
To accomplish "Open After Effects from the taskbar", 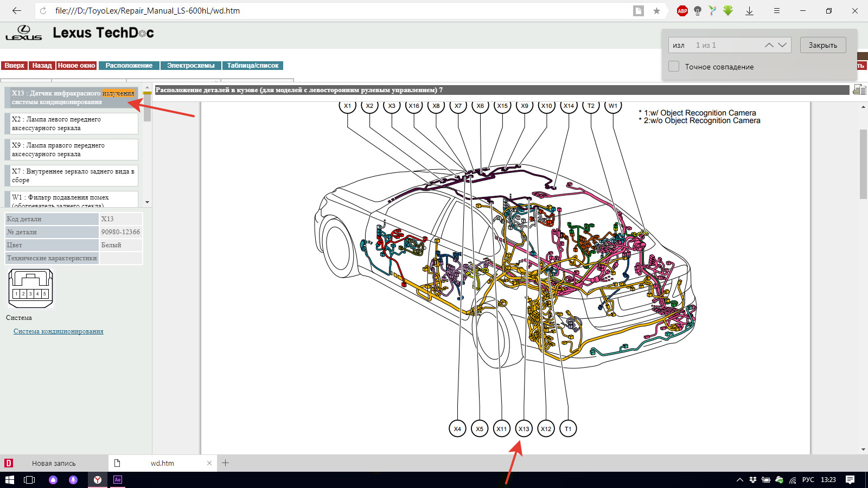I will pos(118,480).
